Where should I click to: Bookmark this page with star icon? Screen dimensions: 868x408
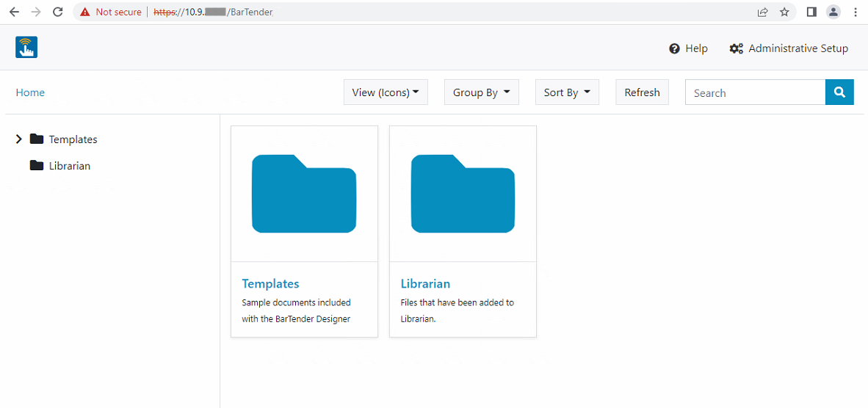784,12
